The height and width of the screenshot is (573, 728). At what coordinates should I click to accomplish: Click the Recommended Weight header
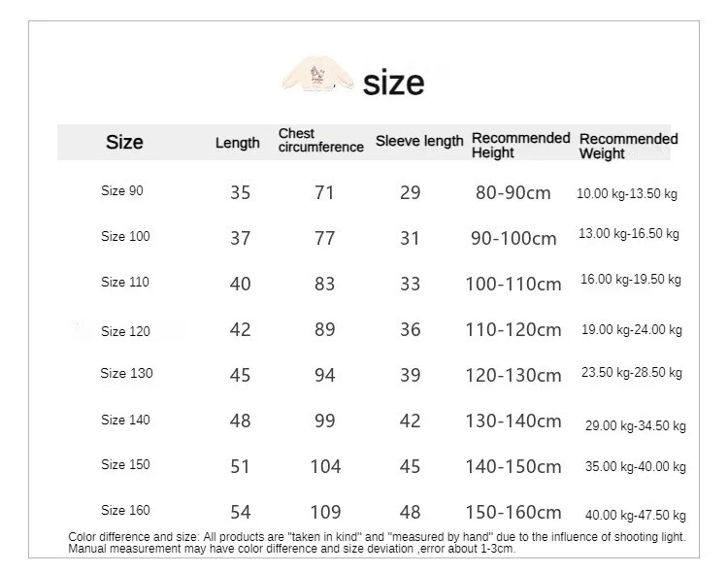point(628,146)
